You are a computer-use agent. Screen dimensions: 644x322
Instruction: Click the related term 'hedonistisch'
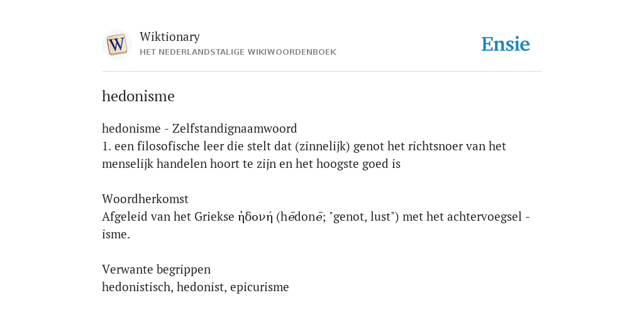(138, 287)
